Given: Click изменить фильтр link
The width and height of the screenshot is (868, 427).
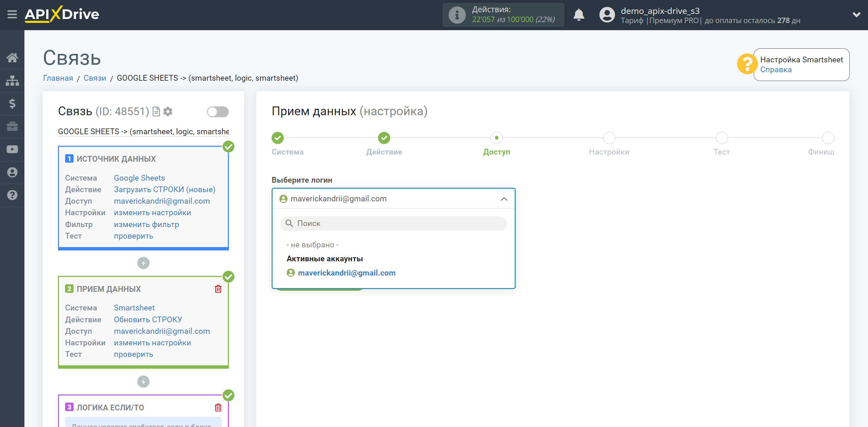Looking at the screenshot, I should 146,224.
